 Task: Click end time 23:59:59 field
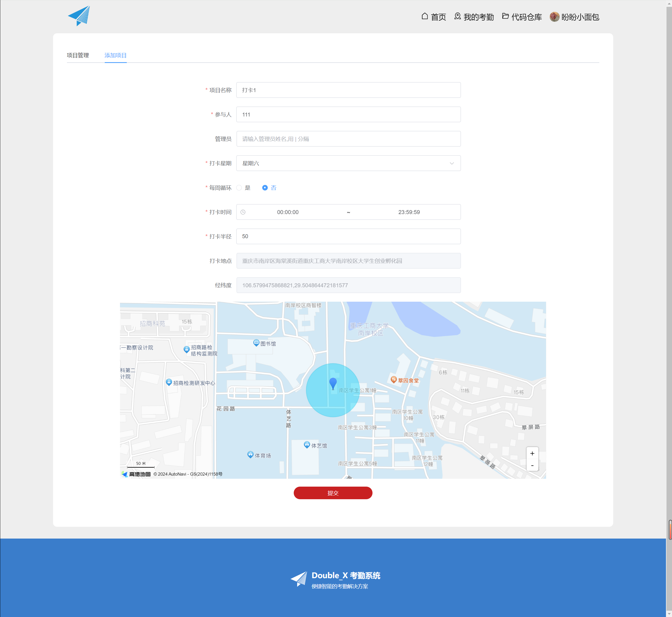point(409,212)
